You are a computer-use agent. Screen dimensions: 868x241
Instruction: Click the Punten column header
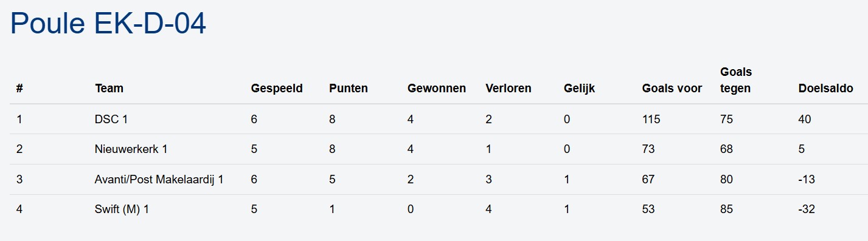click(349, 89)
